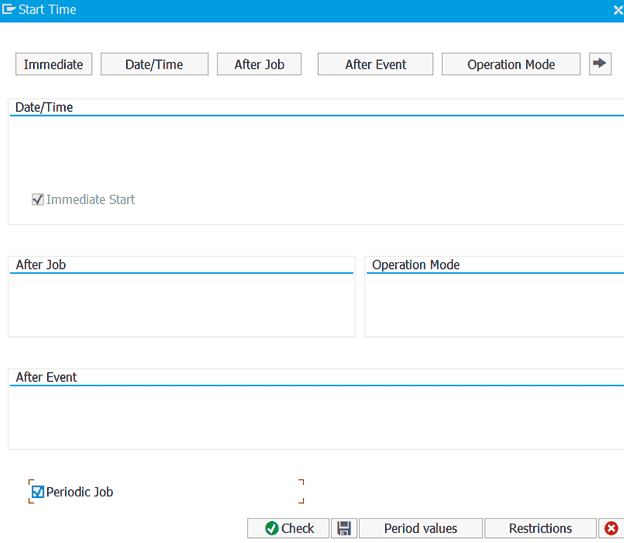
Task: Select the After Job start option
Action: [259, 64]
